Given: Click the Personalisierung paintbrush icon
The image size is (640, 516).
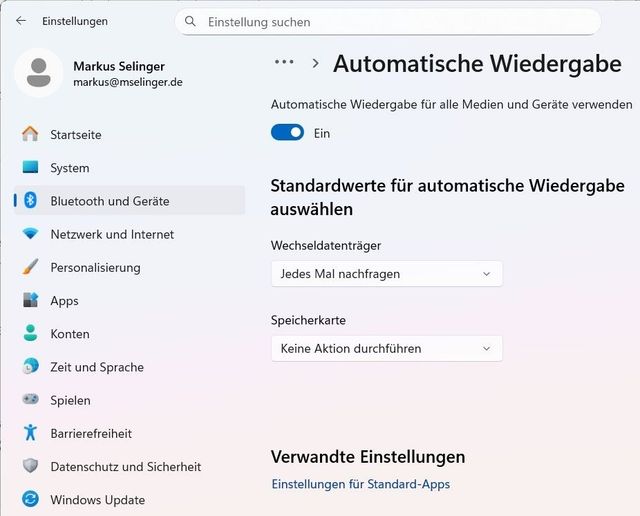Looking at the screenshot, I should 30,267.
